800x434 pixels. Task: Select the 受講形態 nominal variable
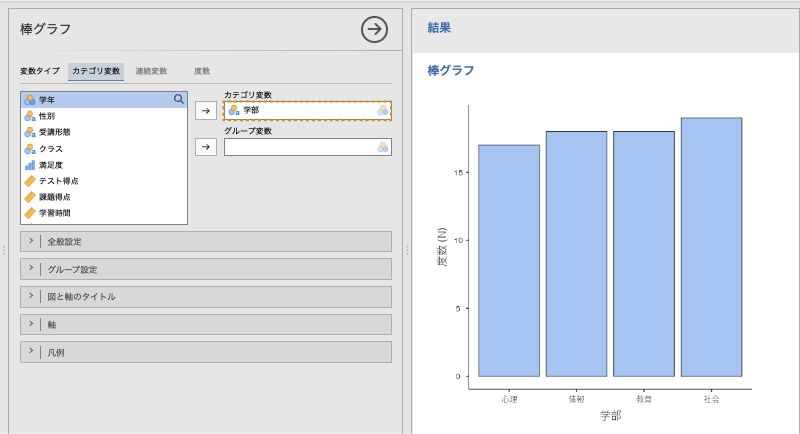(x=55, y=132)
